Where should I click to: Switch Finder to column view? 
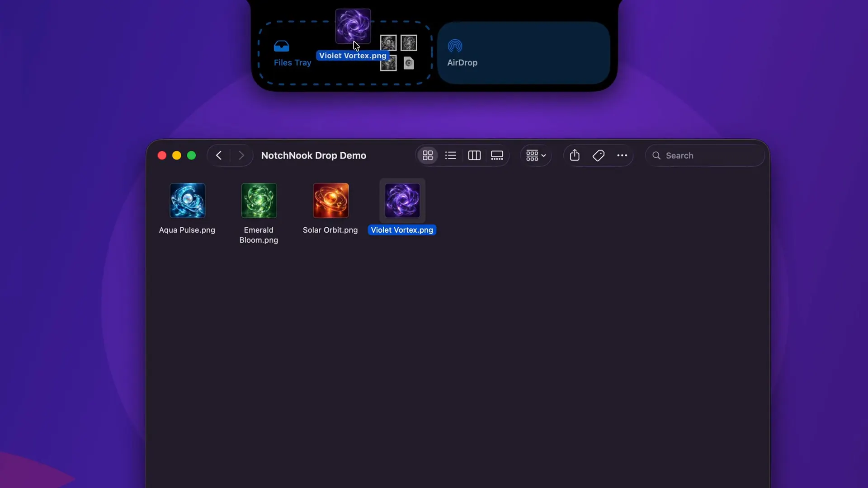(x=474, y=155)
